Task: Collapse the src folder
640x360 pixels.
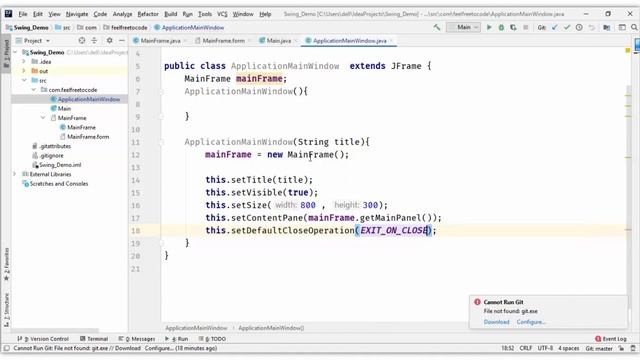Action: (24, 80)
